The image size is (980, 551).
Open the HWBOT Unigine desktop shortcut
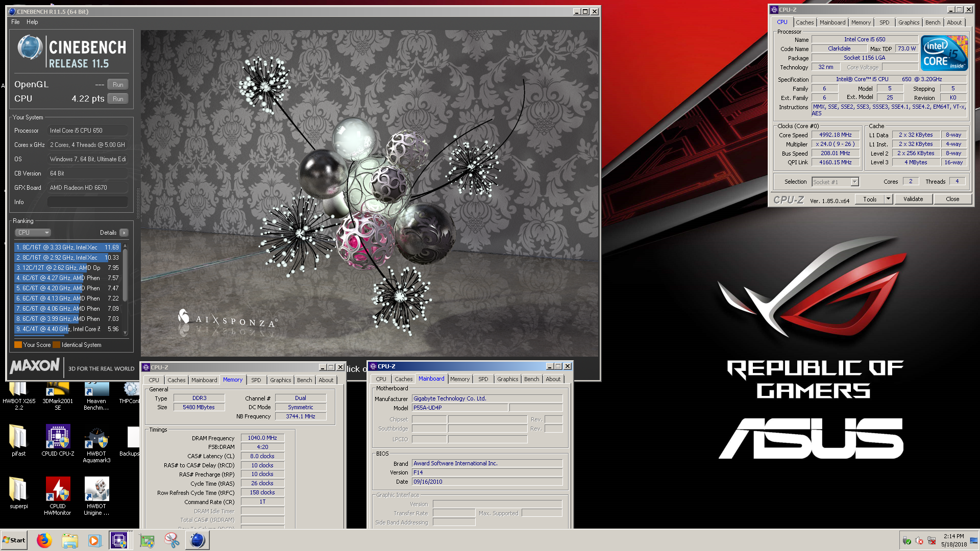(x=96, y=496)
